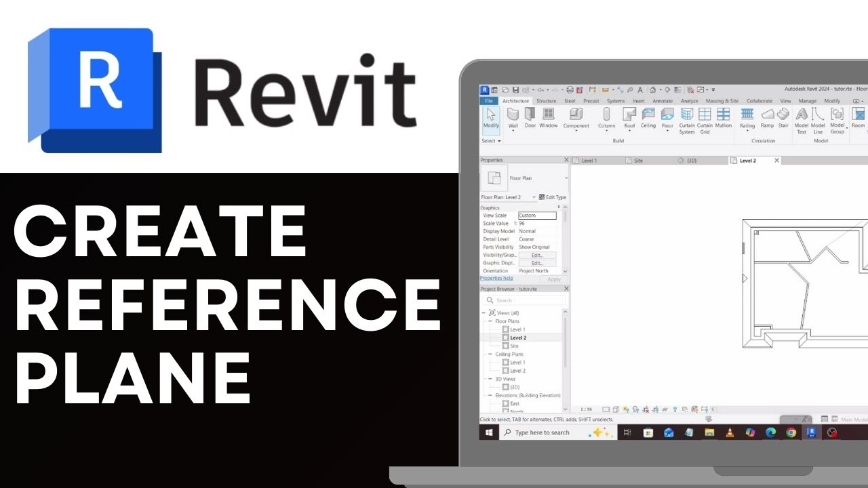
Task: Select the Curtain Grid tool
Action: tap(705, 121)
